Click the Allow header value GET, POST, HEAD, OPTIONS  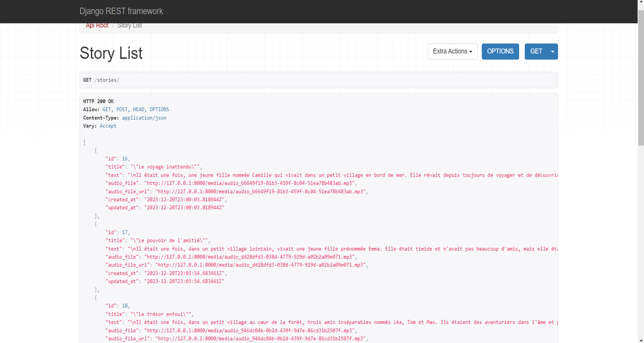click(x=136, y=110)
